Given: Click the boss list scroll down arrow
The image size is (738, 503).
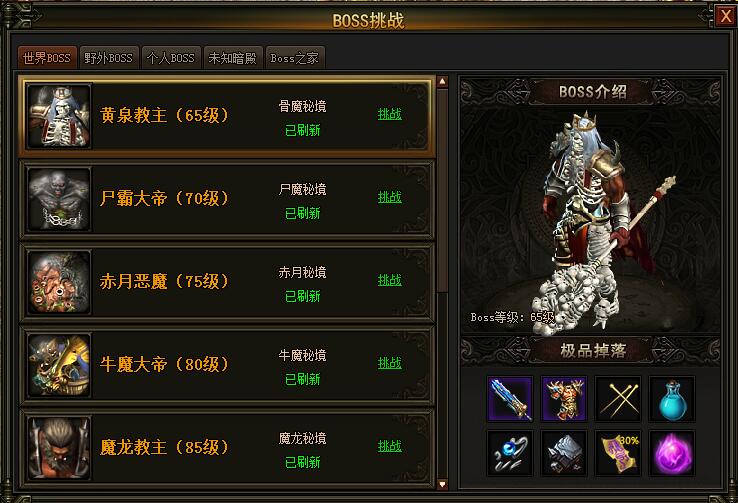Looking at the screenshot, I should click(x=442, y=484).
